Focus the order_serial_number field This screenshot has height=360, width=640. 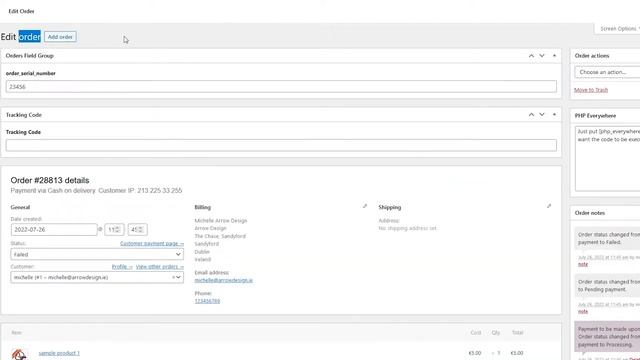point(281,87)
